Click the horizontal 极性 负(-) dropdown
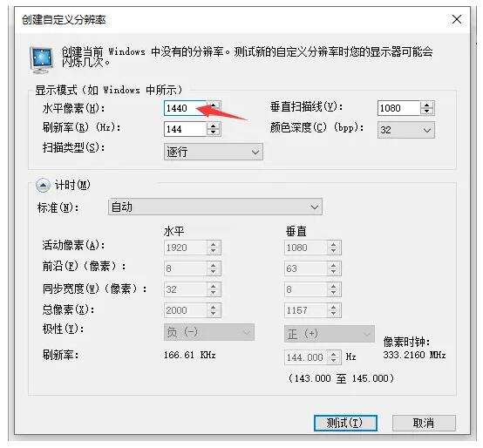 coord(209,332)
